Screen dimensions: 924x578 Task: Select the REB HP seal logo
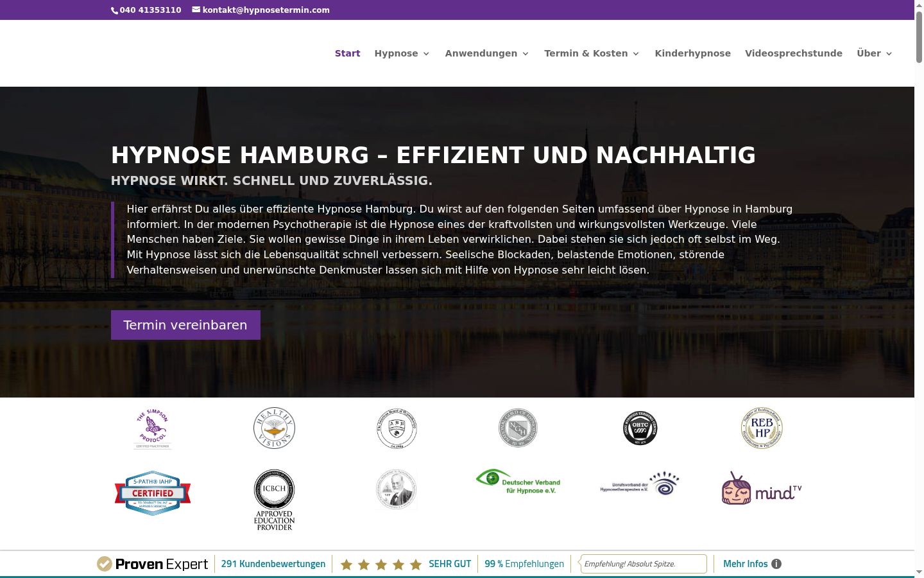click(762, 428)
